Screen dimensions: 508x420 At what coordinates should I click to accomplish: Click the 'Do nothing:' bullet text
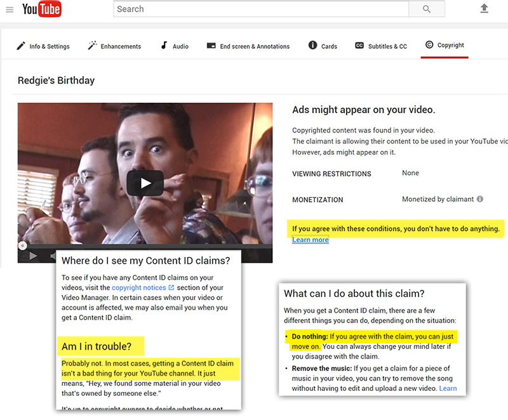pyautogui.click(x=310, y=336)
